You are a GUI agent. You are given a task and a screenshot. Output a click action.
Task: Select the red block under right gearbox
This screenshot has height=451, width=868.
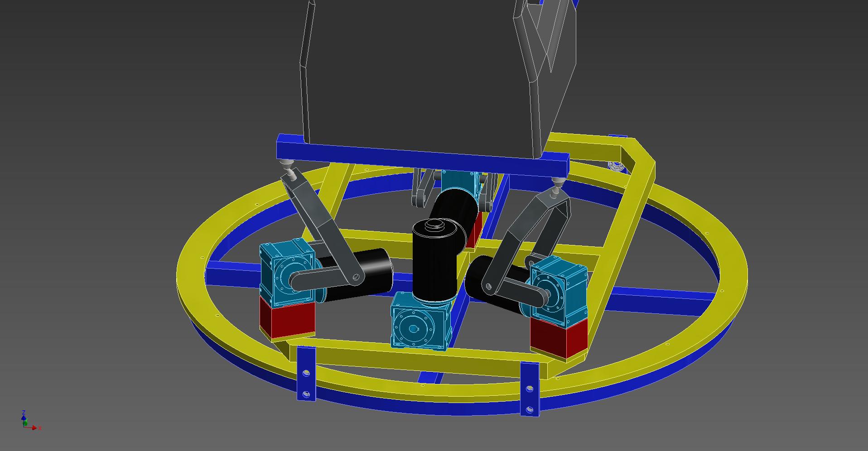click(558, 337)
